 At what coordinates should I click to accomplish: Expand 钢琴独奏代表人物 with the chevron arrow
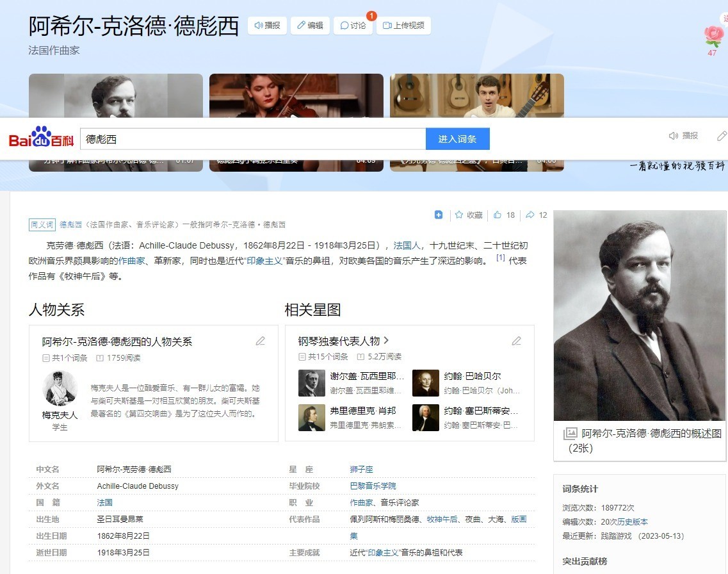(386, 340)
